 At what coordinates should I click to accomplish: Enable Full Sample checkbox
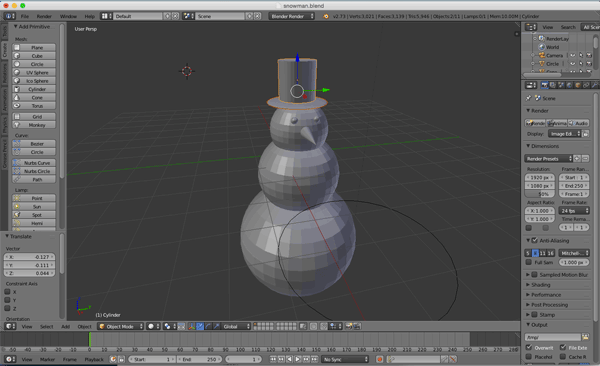pyautogui.click(x=528, y=262)
